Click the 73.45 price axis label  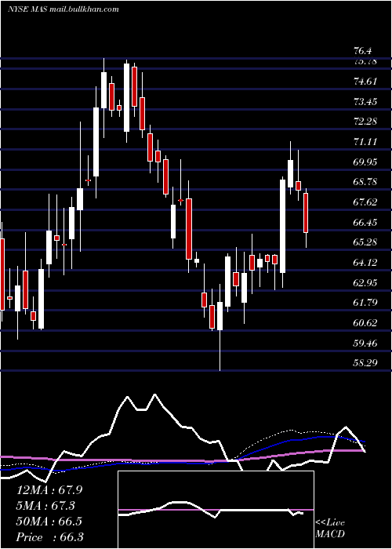[365, 102]
